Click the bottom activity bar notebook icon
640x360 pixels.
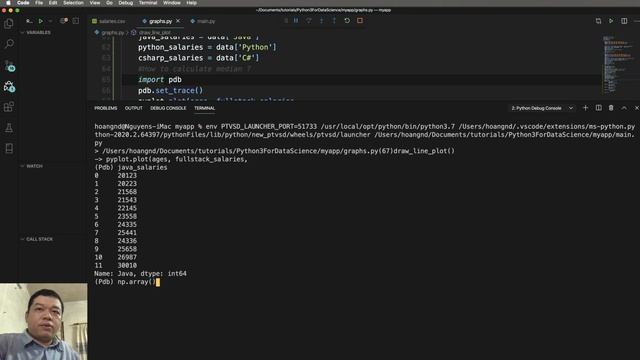click(9, 148)
